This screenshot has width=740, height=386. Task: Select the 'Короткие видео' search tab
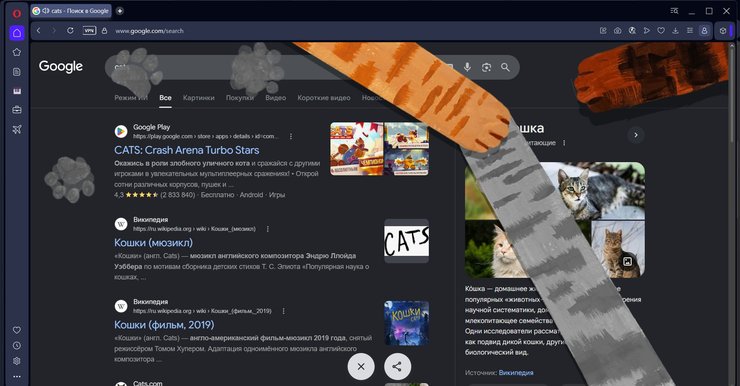(324, 98)
